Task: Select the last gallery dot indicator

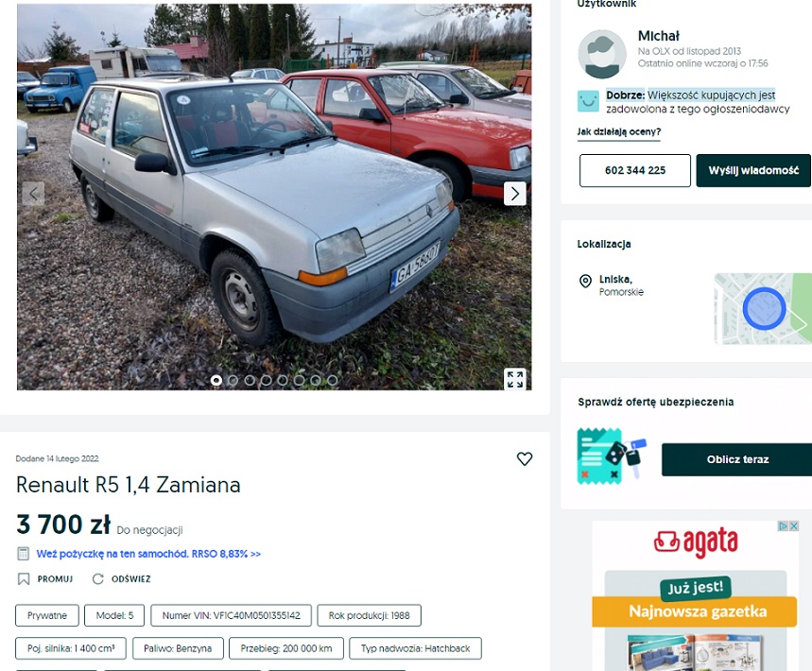Action: 333,381
